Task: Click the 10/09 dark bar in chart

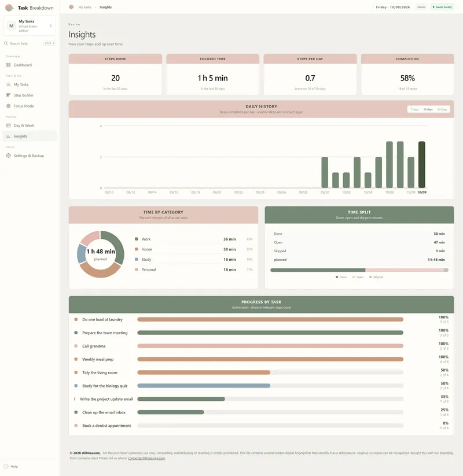Action: (422, 164)
